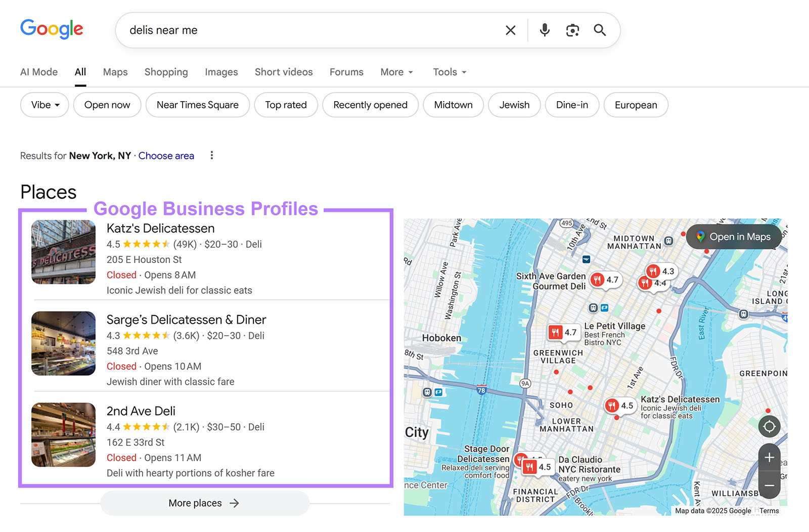Click the Choose area link
The height and width of the screenshot is (532, 809).
[x=166, y=155]
